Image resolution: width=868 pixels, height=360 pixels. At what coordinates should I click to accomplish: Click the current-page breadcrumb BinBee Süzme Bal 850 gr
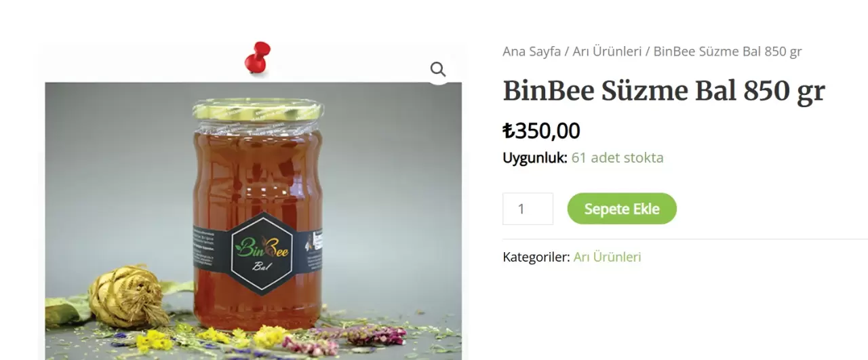[728, 52]
